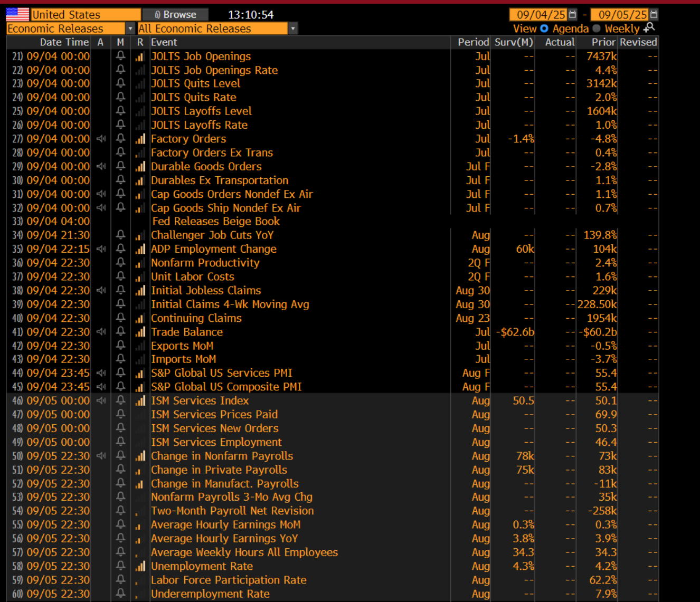Click the -$62.6b survey value for Trade Balance

click(x=515, y=332)
